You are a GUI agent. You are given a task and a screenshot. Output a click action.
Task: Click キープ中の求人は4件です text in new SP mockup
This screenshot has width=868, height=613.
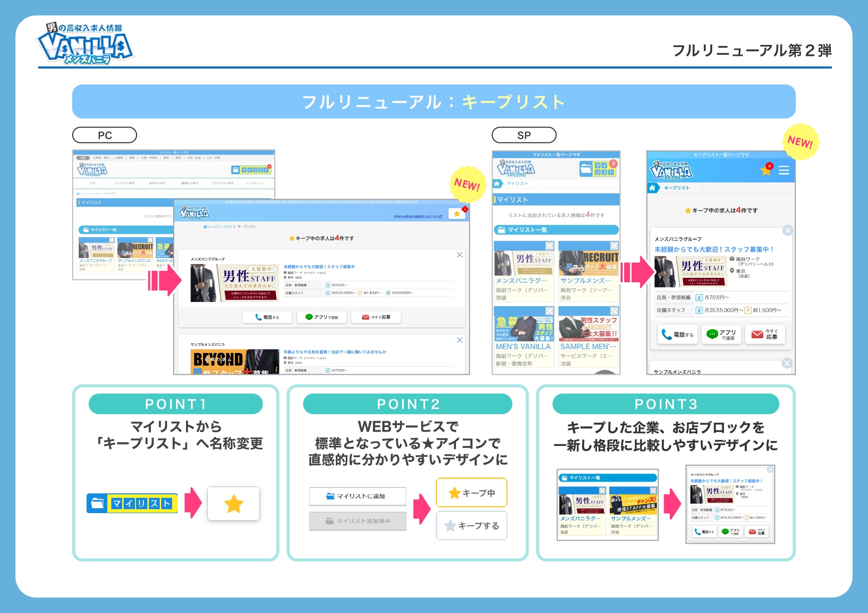(x=721, y=211)
